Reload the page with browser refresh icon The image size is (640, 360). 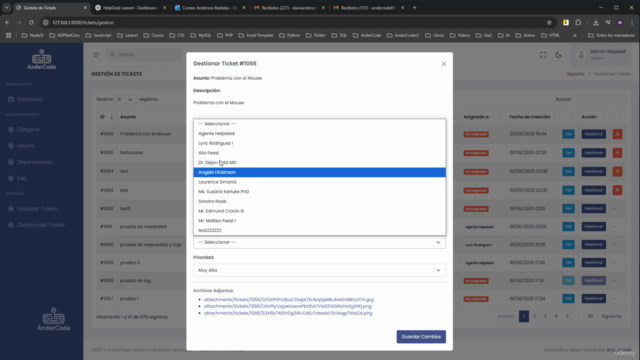coord(31,22)
